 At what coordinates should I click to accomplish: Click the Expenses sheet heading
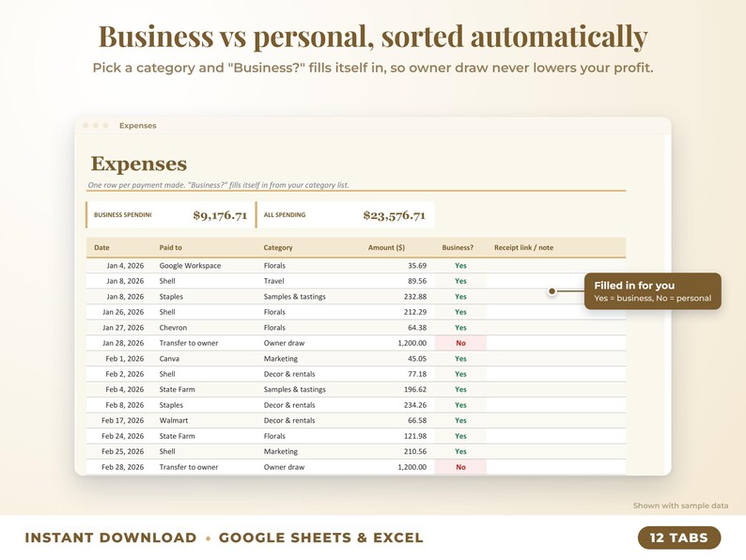[x=138, y=163]
